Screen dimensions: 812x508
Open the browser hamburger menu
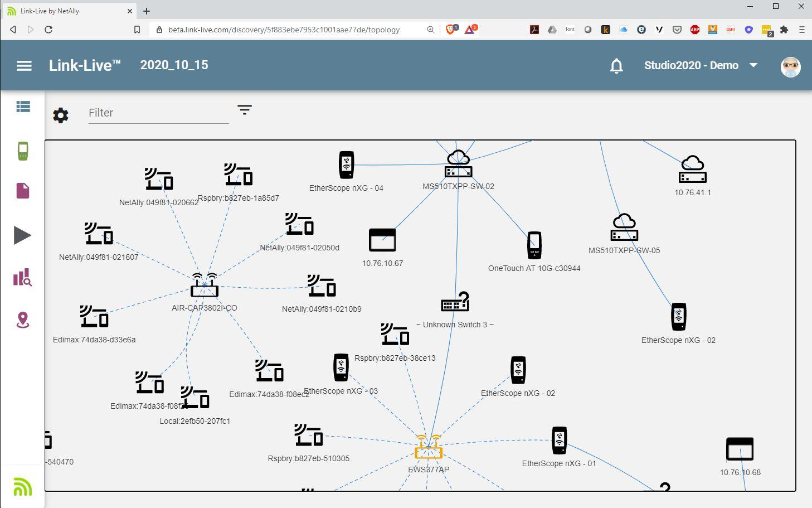802,30
